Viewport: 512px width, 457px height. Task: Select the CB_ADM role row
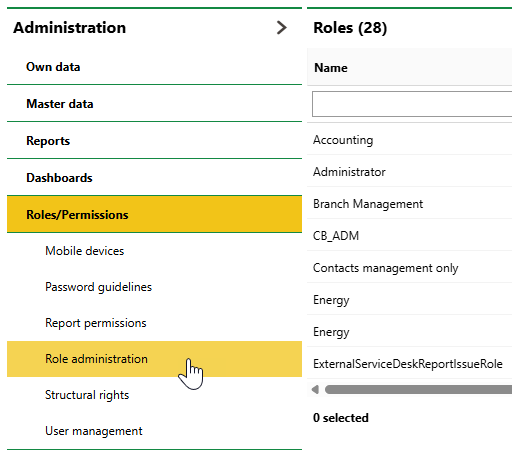click(x=409, y=236)
